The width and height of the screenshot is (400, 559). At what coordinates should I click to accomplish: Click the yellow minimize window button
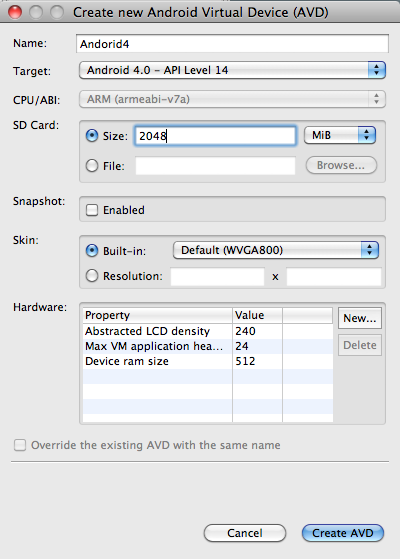pos(36,12)
